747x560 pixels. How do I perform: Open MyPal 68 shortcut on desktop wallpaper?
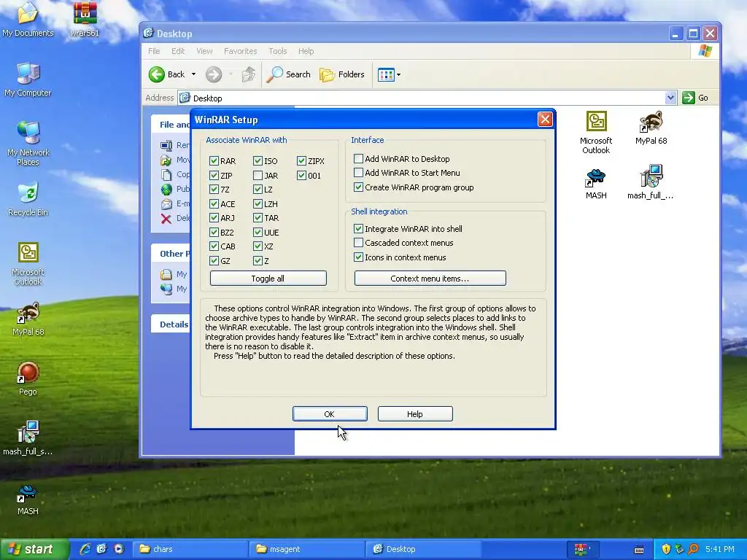pyautogui.click(x=28, y=319)
